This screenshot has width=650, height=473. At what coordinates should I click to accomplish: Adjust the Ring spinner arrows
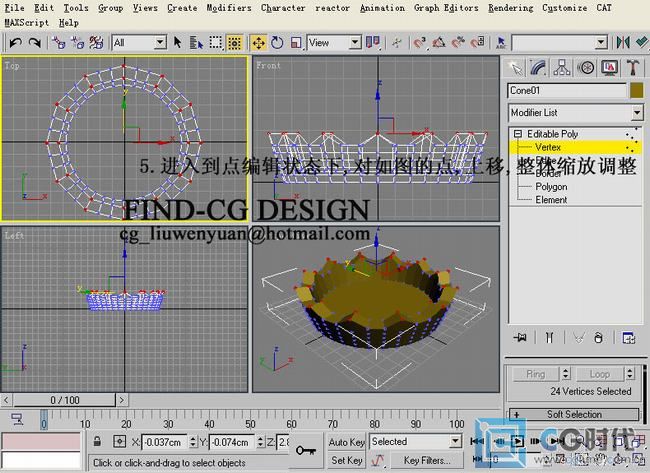click(566, 374)
